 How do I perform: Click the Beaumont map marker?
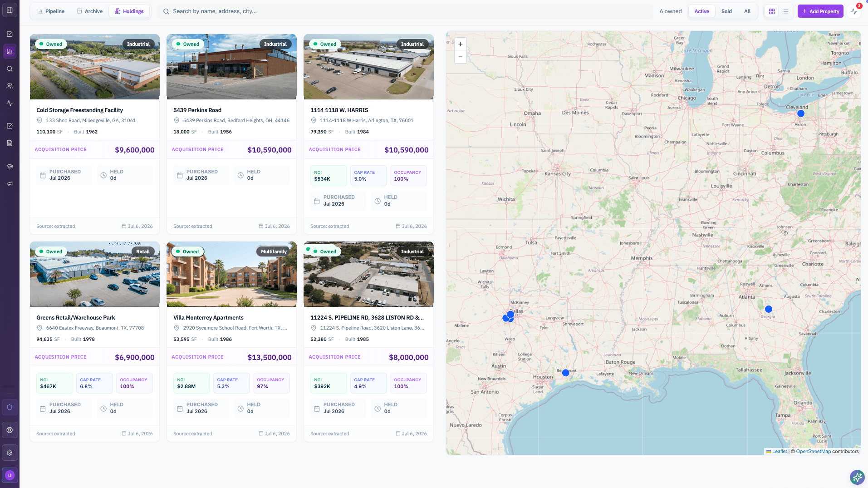tap(565, 373)
